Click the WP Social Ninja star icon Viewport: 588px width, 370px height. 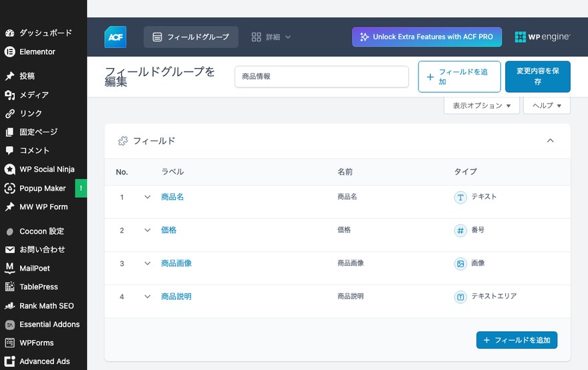(x=10, y=170)
